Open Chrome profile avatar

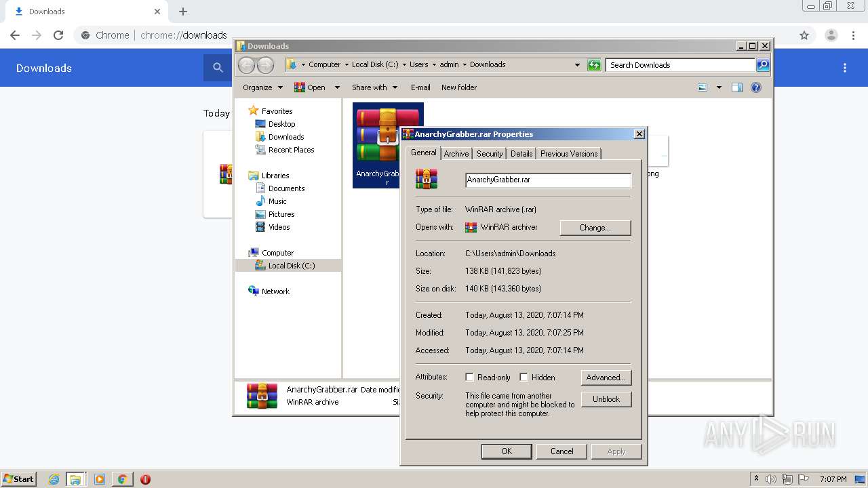[831, 35]
